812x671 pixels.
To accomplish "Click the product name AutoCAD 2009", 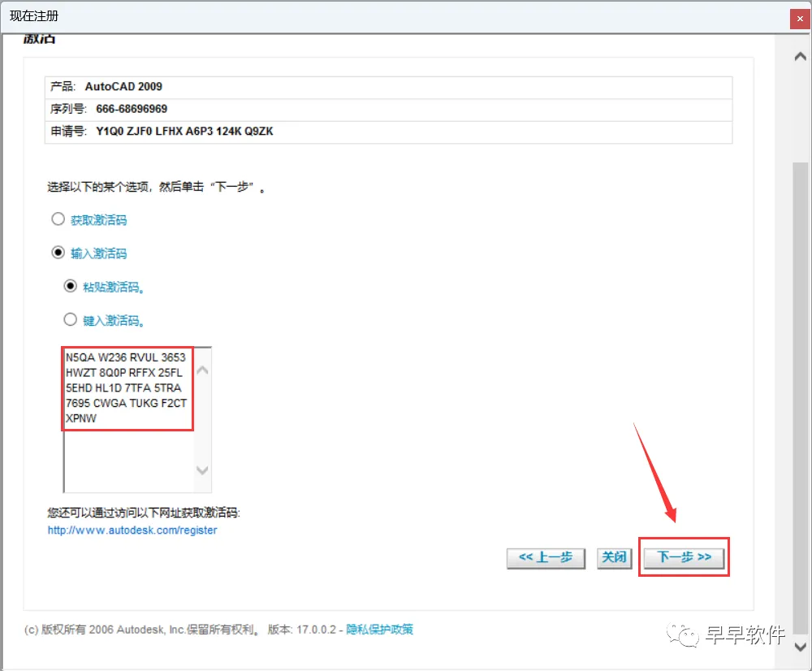I will (x=123, y=87).
